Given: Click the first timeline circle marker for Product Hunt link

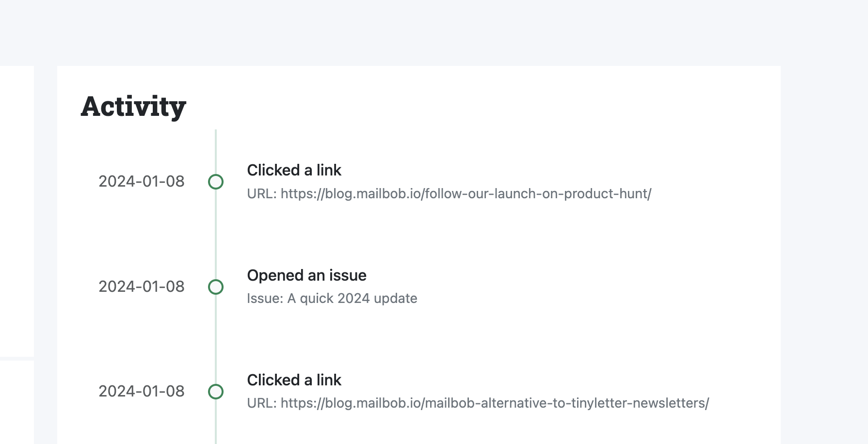Looking at the screenshot, I should (216, 182).
